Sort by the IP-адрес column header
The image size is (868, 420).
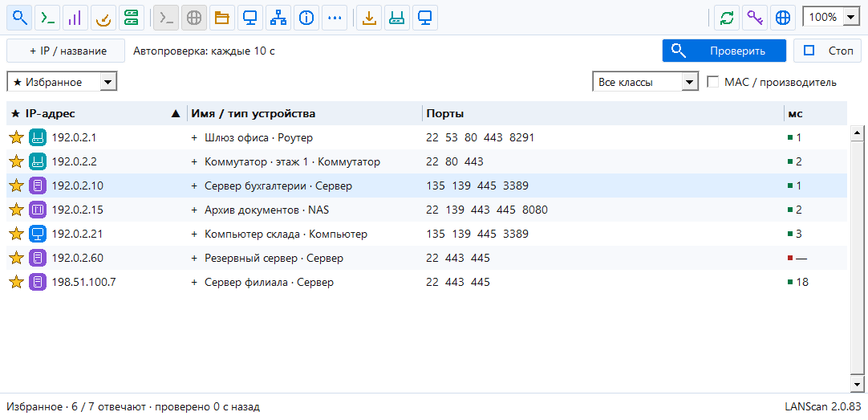[96, 113]
